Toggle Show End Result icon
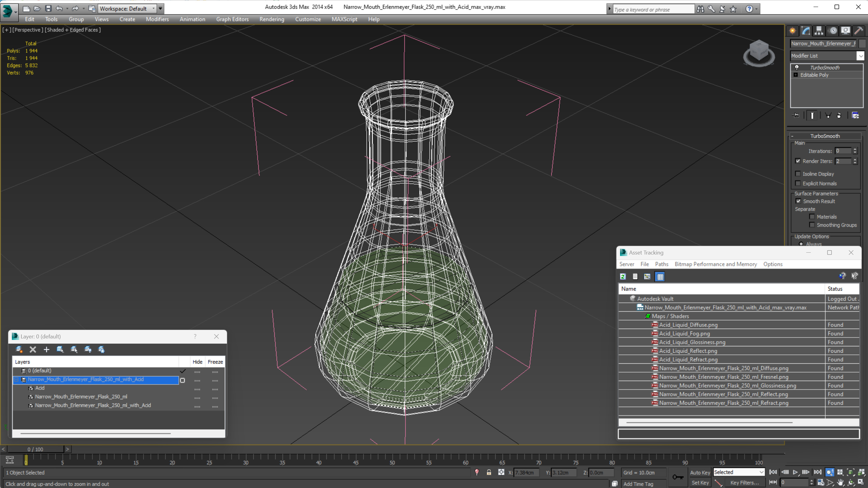This screenshot has width=868, height=488. (x=812, y=116)
